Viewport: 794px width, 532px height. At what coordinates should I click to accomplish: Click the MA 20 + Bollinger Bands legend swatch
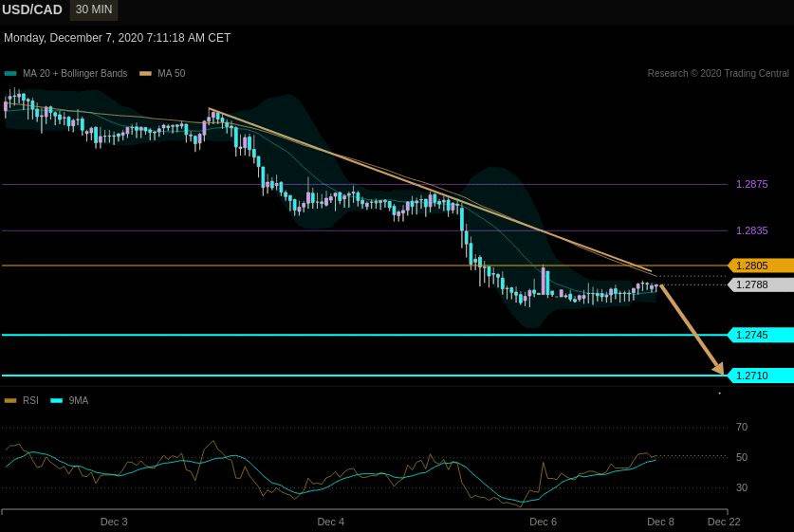point(10,73)
